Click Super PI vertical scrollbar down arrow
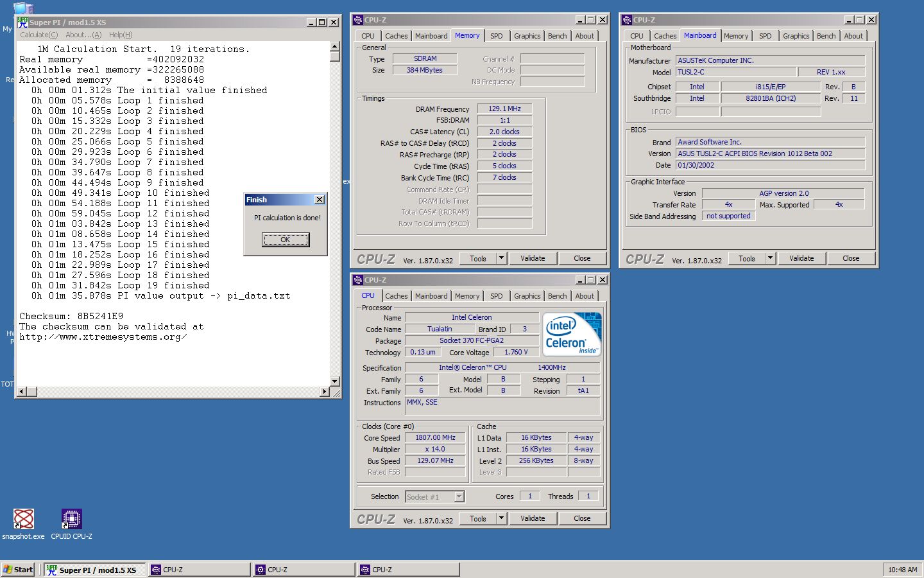 [334, 381]
